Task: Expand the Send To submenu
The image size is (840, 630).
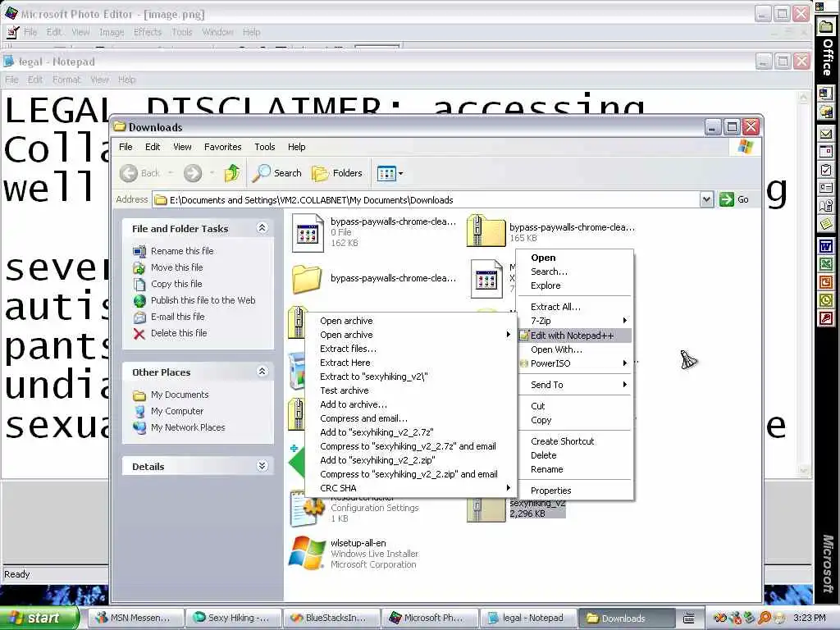Action: (575, 385)
